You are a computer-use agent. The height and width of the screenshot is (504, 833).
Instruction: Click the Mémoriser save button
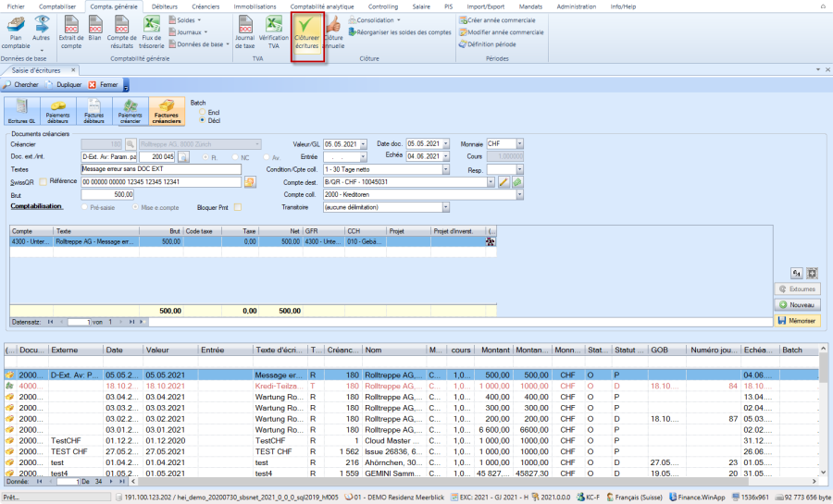pyautogui.click(x=797, y=320)
